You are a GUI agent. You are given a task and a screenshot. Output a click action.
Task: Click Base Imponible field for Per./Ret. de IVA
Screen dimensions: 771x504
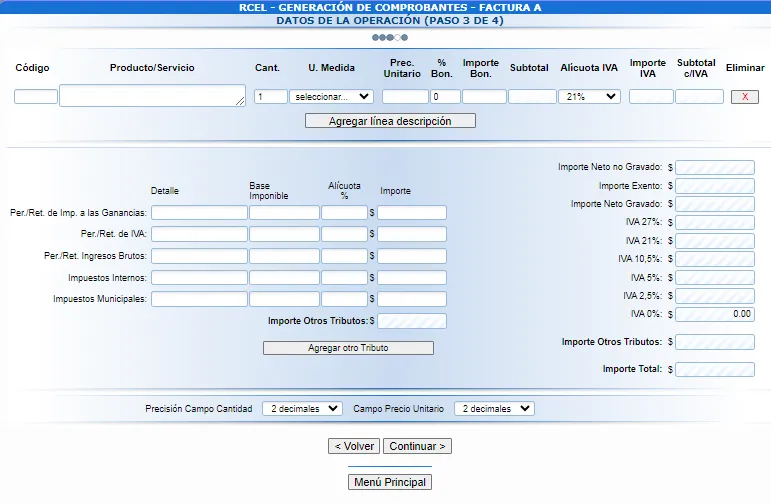pyautogui.click(x=284, y=234)
